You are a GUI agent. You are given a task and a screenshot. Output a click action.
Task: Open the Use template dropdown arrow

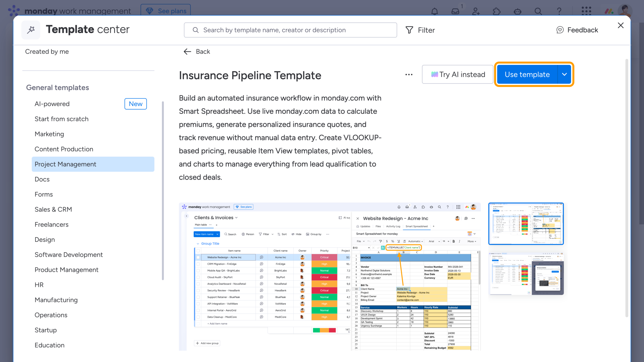point(565,74)
